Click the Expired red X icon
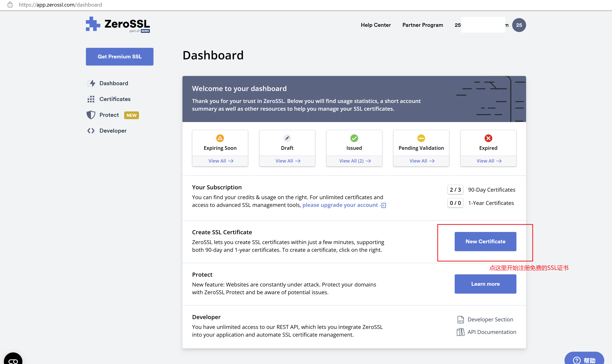The width and height of the screenshot is (612, 364). tap(488, 138)
